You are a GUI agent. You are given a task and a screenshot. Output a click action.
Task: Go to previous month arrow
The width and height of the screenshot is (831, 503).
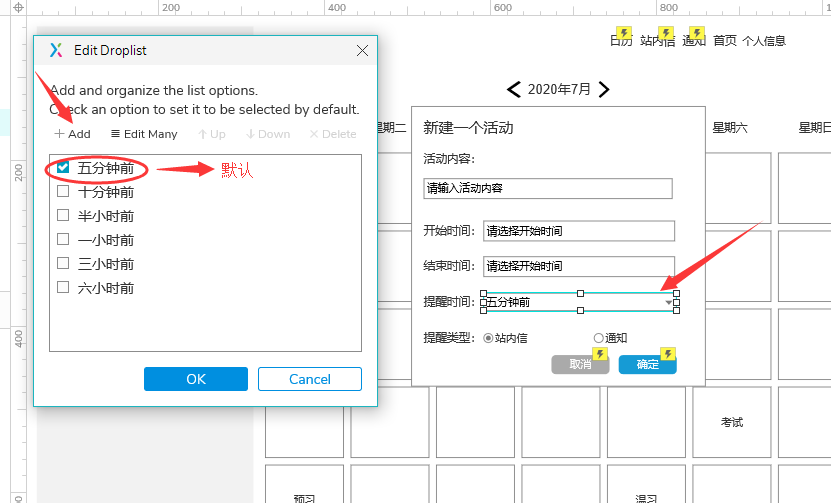514,89
